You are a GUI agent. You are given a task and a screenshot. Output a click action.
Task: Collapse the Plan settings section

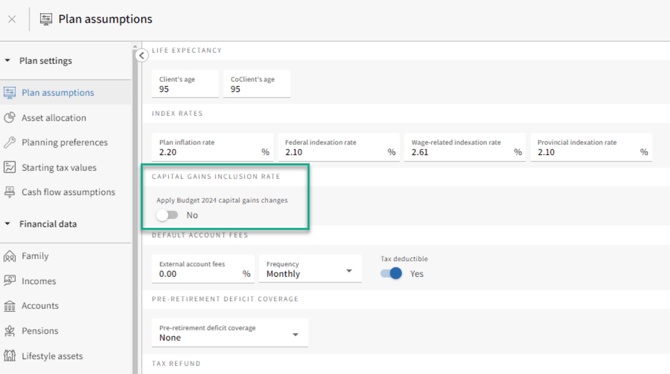7,61
